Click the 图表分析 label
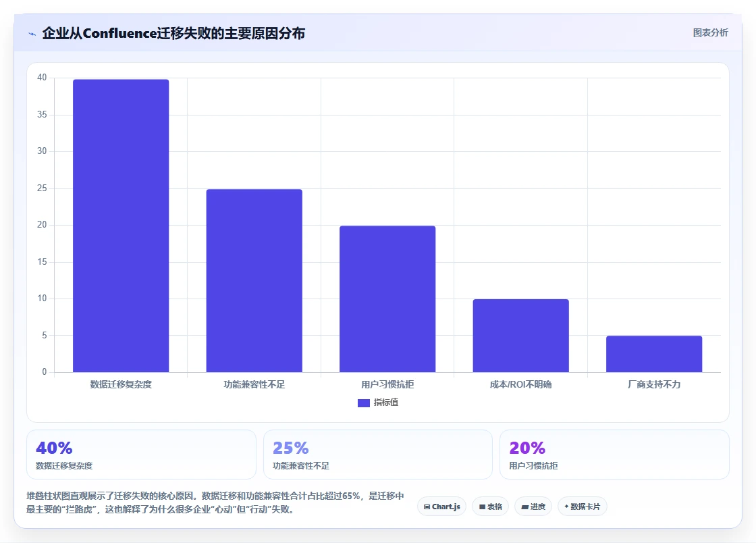756x543 pixels. point(710,33)
